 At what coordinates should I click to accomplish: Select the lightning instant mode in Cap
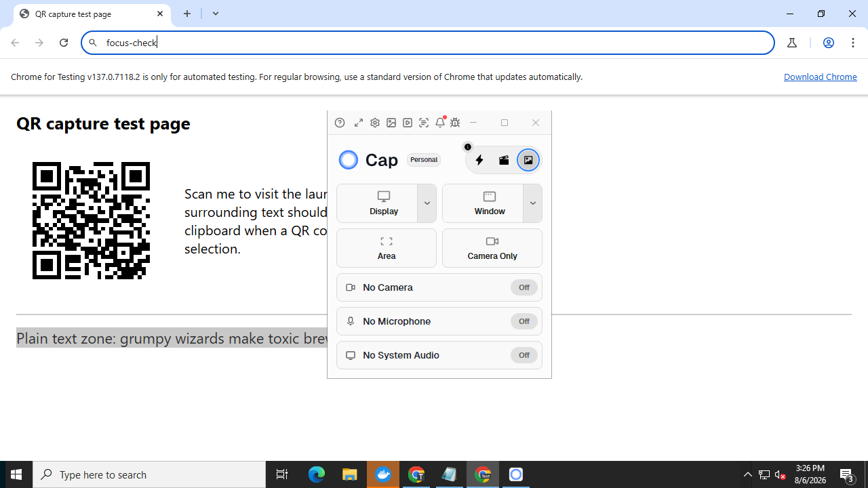tap(479, 160)
